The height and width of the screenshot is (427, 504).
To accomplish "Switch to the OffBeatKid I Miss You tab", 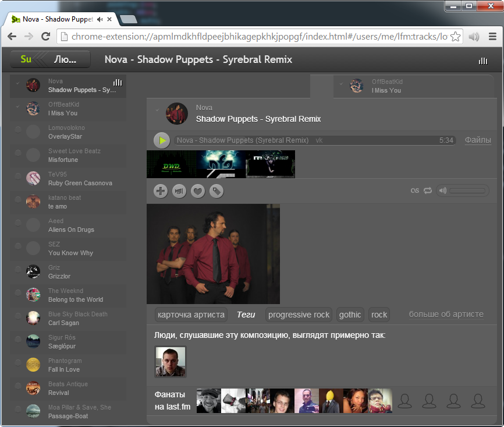I will tap(413, 86).
